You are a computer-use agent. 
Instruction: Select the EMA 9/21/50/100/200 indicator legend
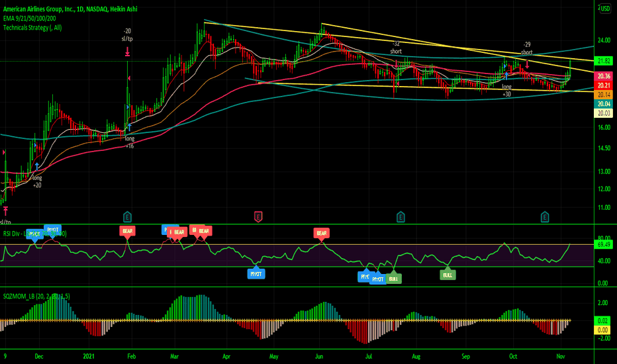click(30, 18)
